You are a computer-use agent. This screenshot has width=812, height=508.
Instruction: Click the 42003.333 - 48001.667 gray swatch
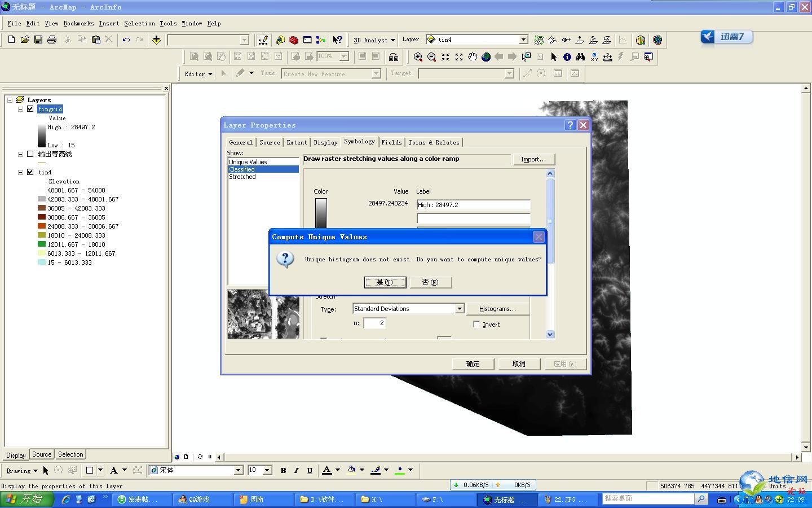click(42, 199)
